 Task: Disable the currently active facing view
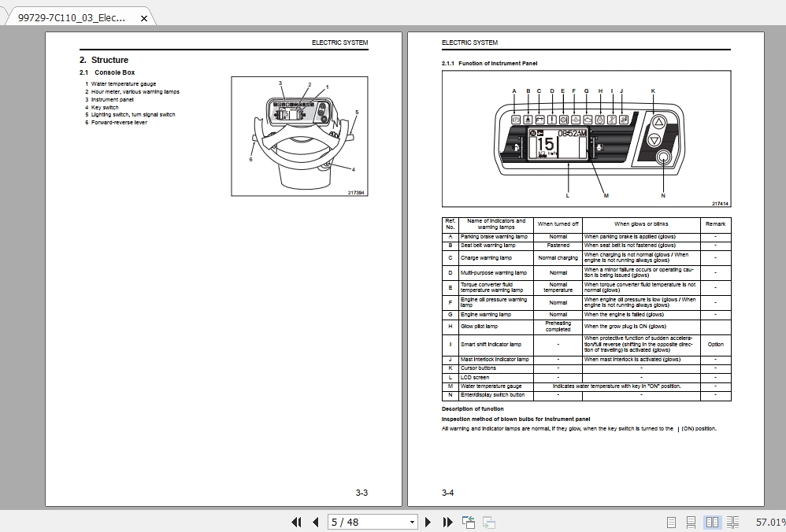[x=713, y=522]
